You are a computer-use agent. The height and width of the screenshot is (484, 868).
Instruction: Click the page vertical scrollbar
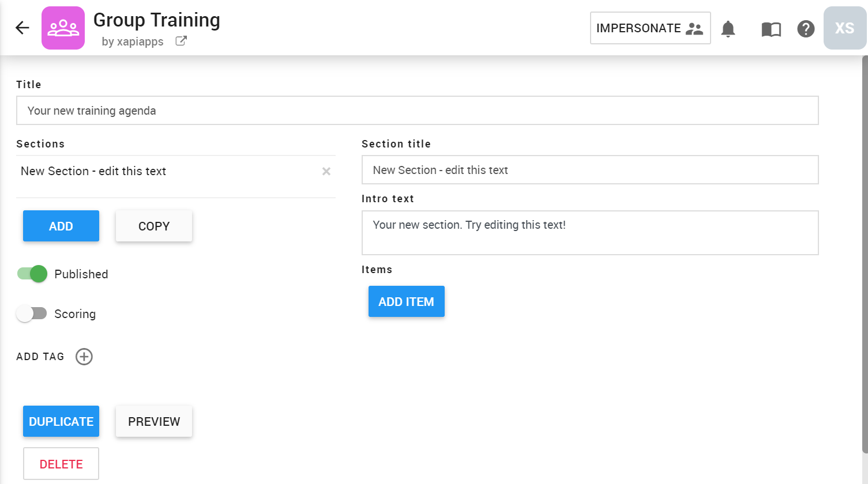(x=865, y=254)
